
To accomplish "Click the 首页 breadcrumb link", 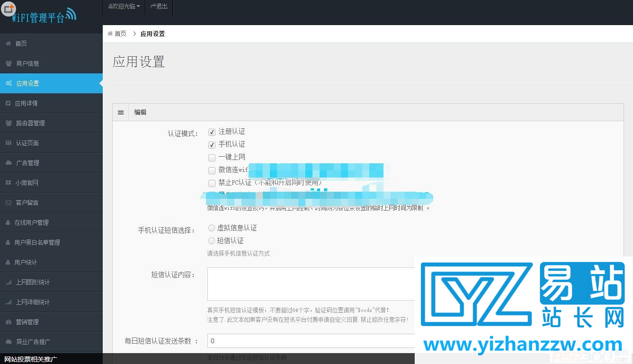I will 120,34.
